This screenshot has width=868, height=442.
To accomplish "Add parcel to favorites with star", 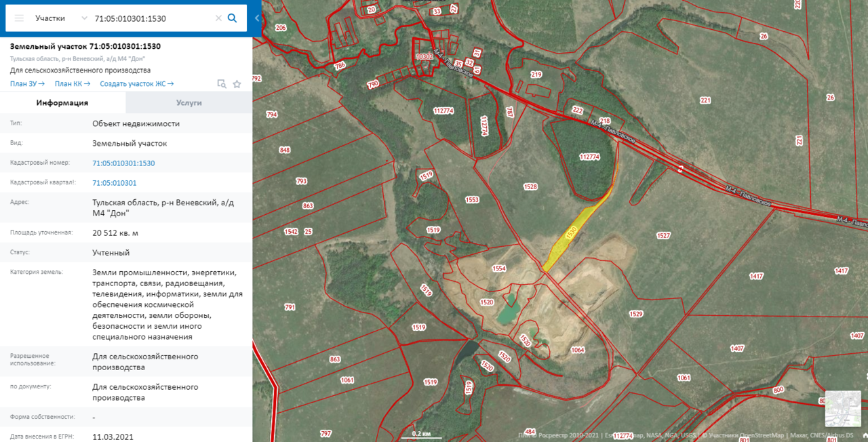I will click(x=237, y=84).
